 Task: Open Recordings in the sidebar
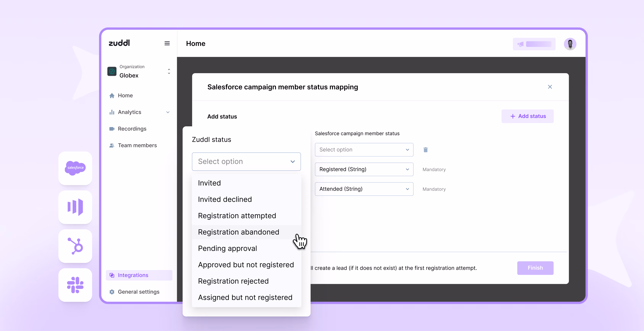coord(139,129)
